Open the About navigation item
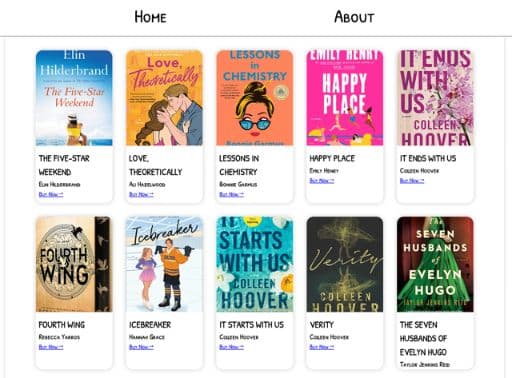Screen dimensions: 512x378 (x=354, y=17)
